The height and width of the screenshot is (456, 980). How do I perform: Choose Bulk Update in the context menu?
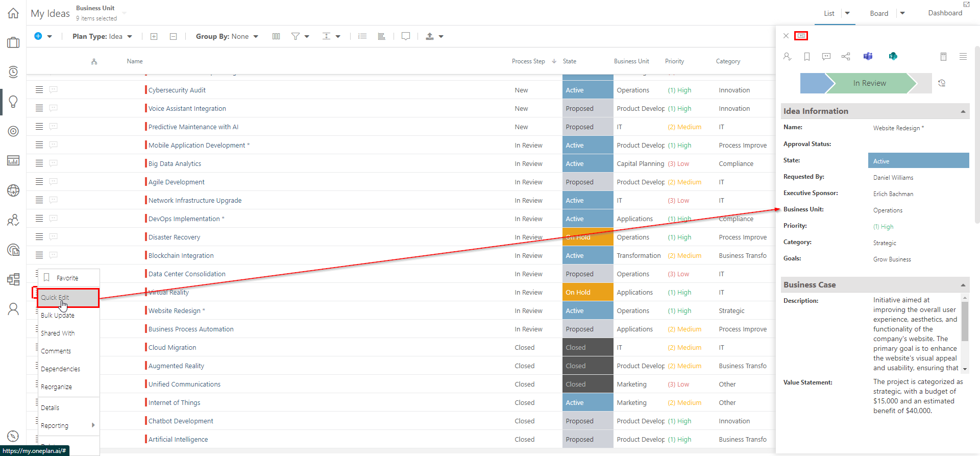click(x=58, y=316)
